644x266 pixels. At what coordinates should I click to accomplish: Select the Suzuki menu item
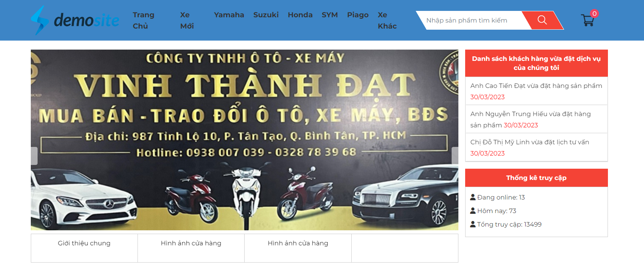(266, 15)
